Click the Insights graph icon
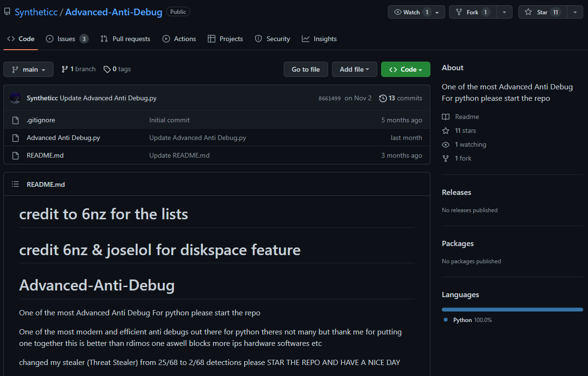This screenshot has width=588, height=376. (x=306, y=39)
